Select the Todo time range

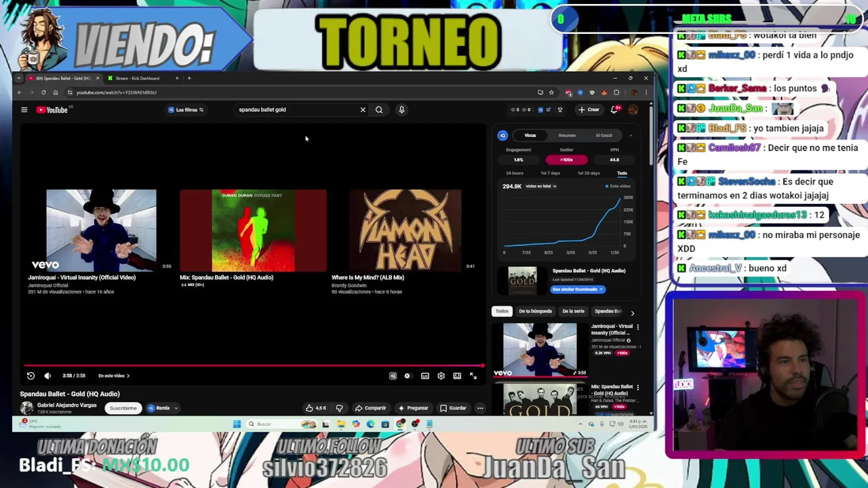tap(622, 173)
